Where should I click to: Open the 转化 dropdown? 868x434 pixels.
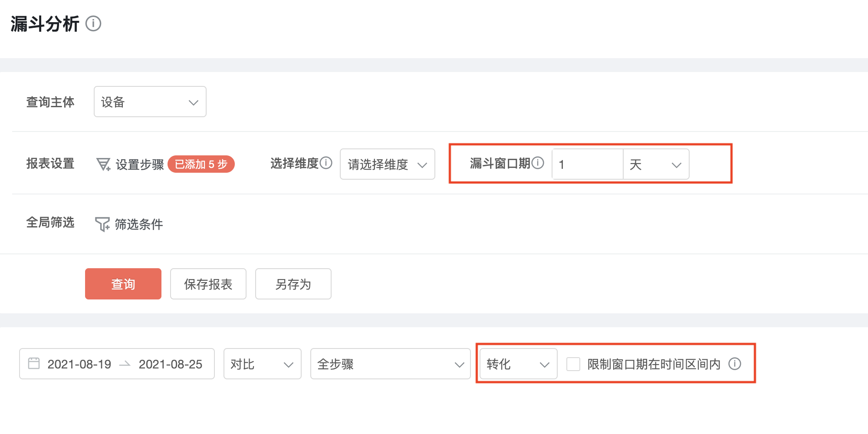(519, 364)
